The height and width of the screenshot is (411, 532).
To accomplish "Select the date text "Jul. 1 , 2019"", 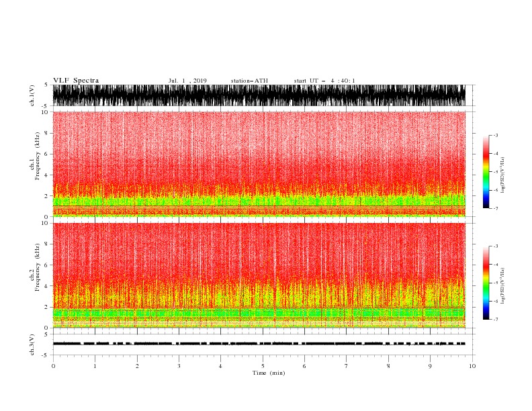I will click(187, 81).
